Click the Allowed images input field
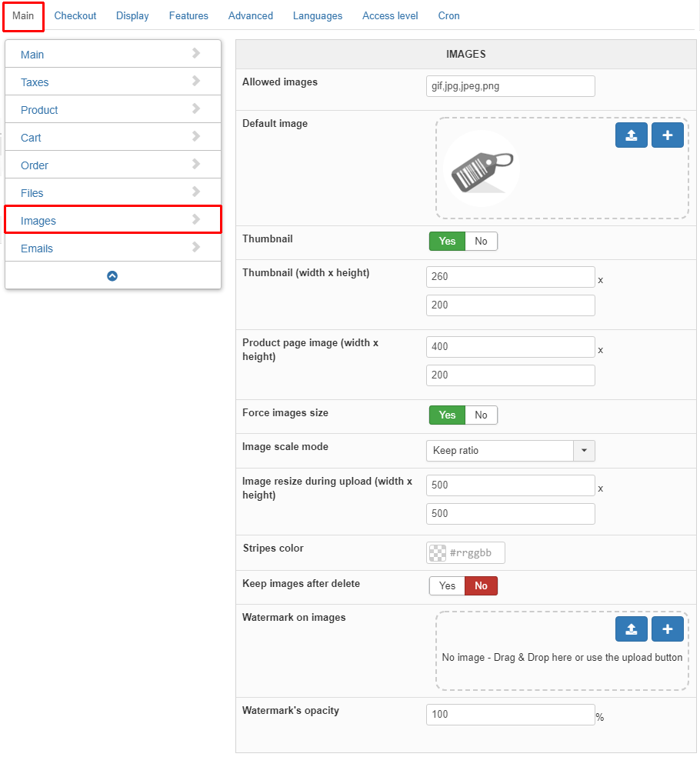 coord(510,86)
